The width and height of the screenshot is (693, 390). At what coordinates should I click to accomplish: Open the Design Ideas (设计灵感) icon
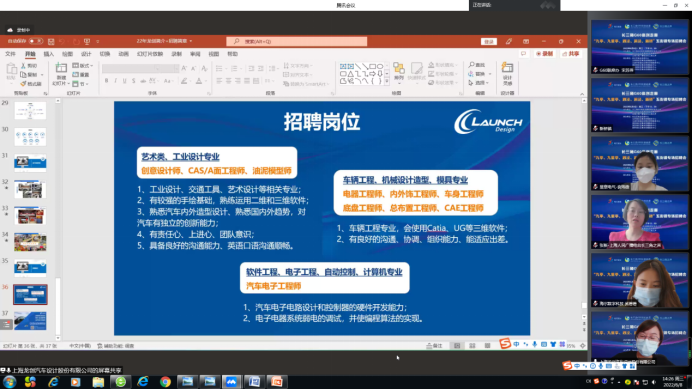point(507,73)
